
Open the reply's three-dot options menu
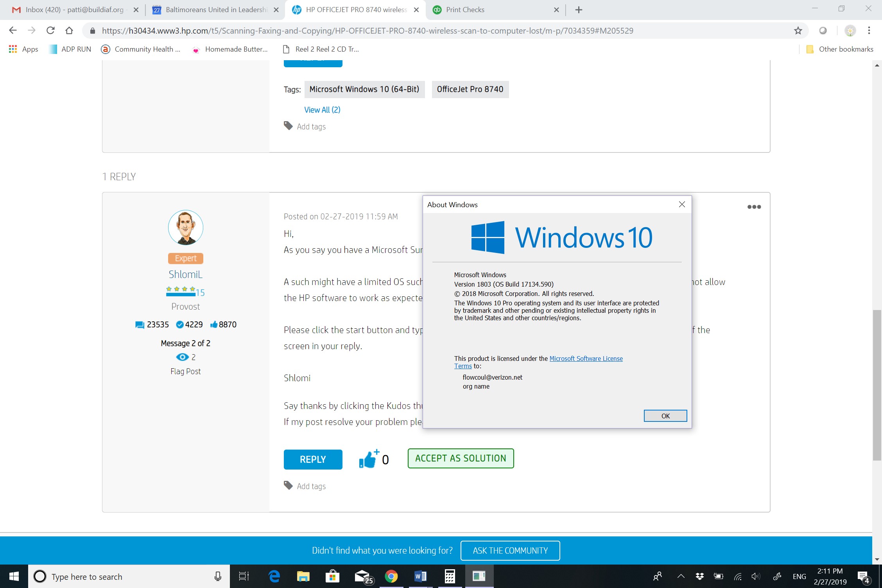[x=753, y=206]
